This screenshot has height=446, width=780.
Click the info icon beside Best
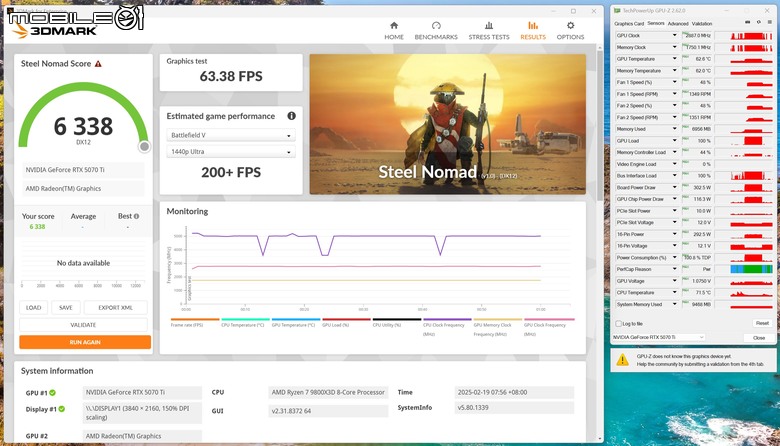pyautogui.click(x=136, y=216)
